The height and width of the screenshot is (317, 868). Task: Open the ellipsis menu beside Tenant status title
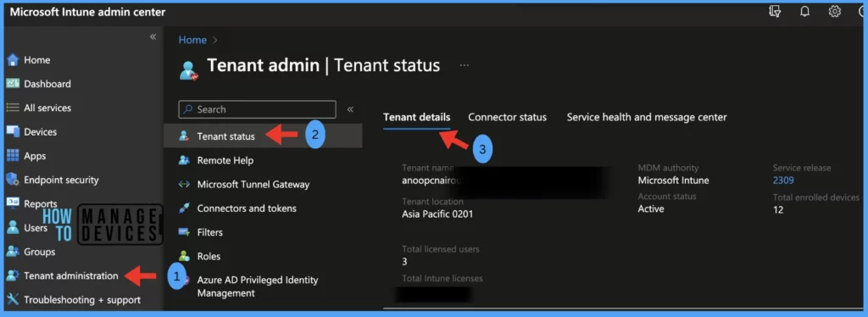464,65
